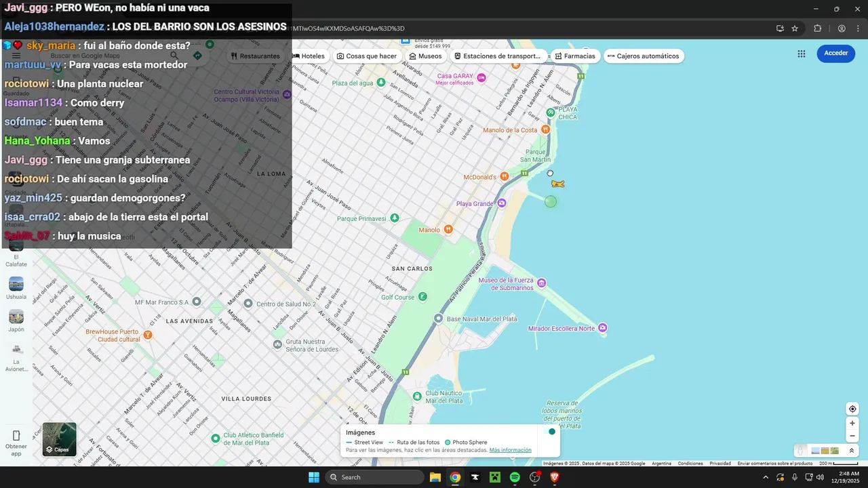
Task: Select the Playa Grande map marker
Action: pos(502,203)
